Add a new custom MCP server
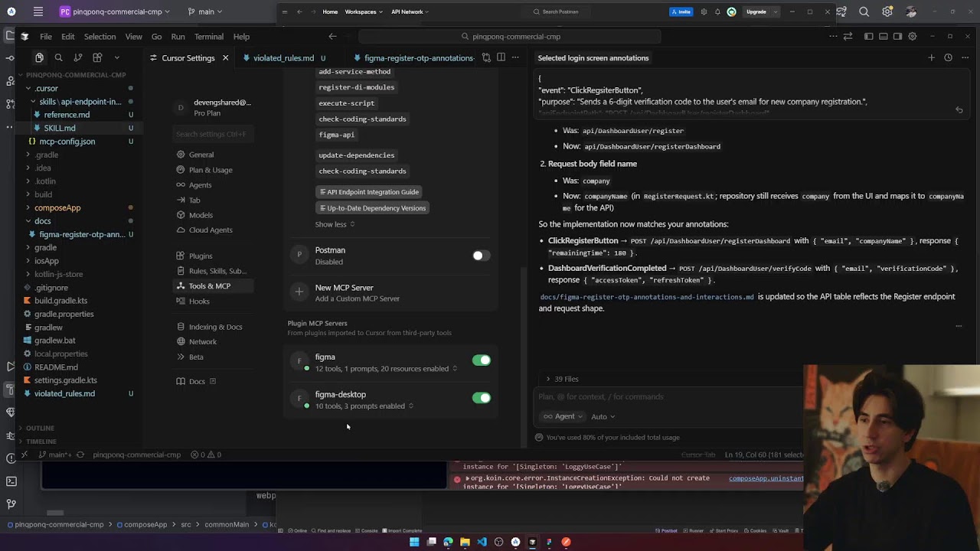This screenshot has height=551, width=980. pos(392,292)
